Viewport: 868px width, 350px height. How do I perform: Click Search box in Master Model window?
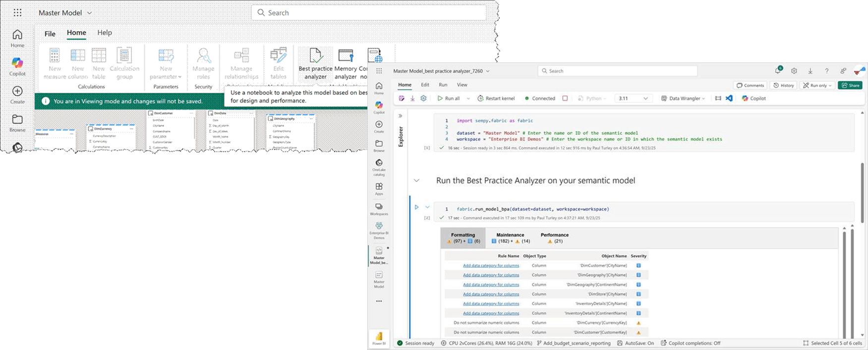click(x=369, y=13)
